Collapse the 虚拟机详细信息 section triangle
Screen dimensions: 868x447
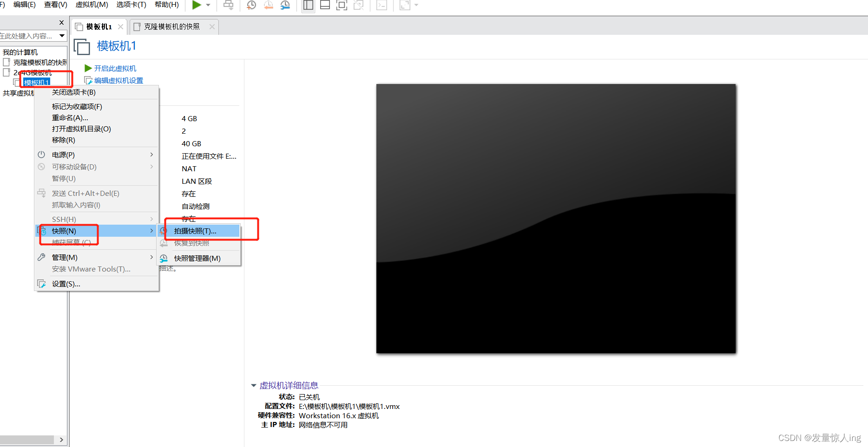pos(254,385)
